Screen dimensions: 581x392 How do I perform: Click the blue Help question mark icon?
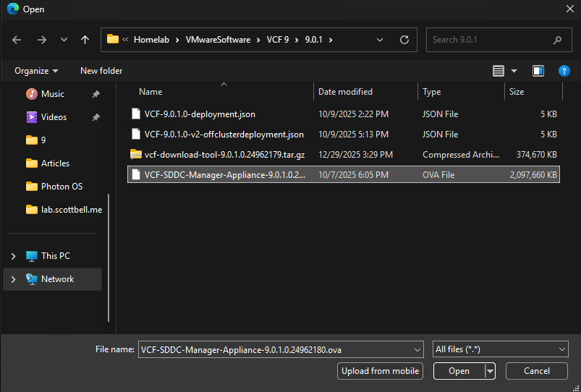pos(564,71)
